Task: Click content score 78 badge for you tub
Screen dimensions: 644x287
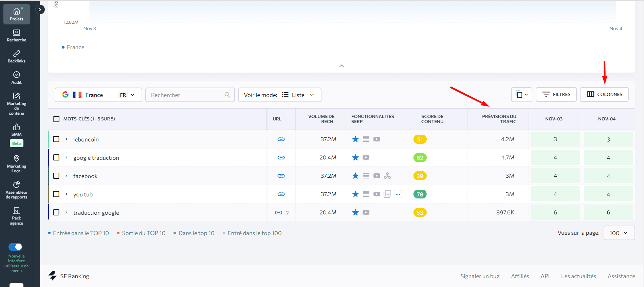Action: point(420,194)
